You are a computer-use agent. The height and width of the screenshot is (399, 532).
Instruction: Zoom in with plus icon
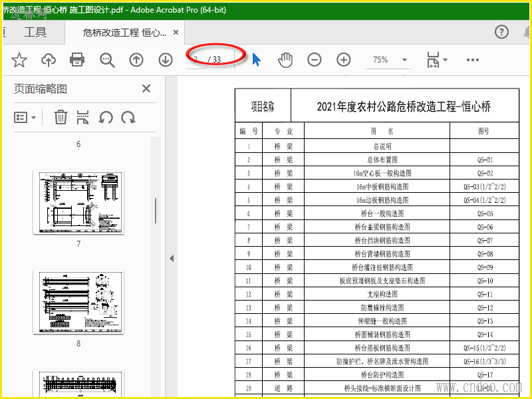click(344, 60)
